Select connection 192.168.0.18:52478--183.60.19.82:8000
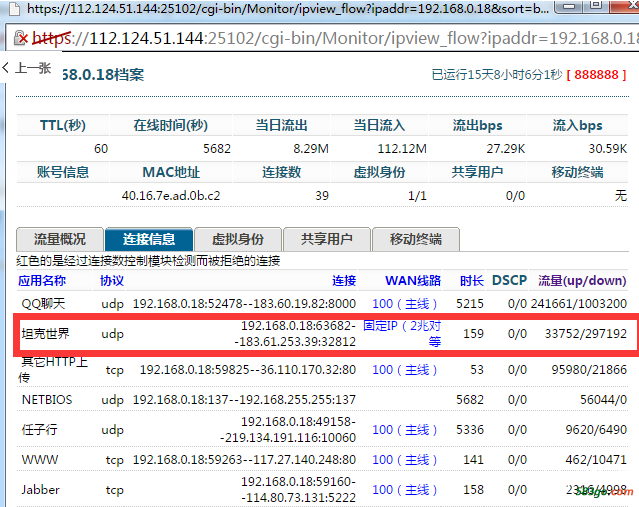This screenshot has width=639, height=507. coord(244,304)
